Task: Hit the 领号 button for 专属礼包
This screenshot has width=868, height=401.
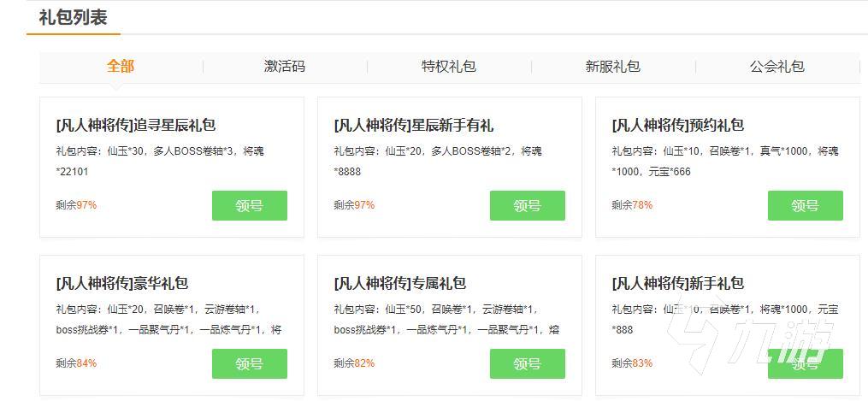Action: tap(528, 364)
